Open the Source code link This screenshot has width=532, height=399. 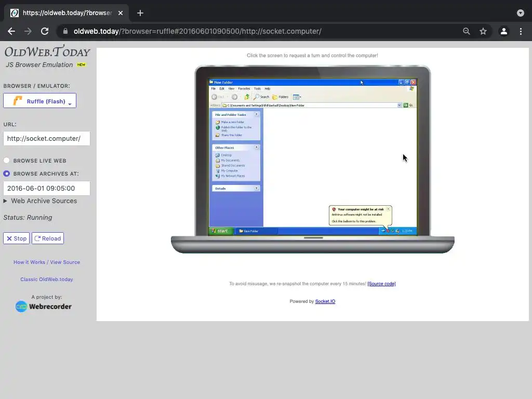pyautogui.click(x=381, y=284)
